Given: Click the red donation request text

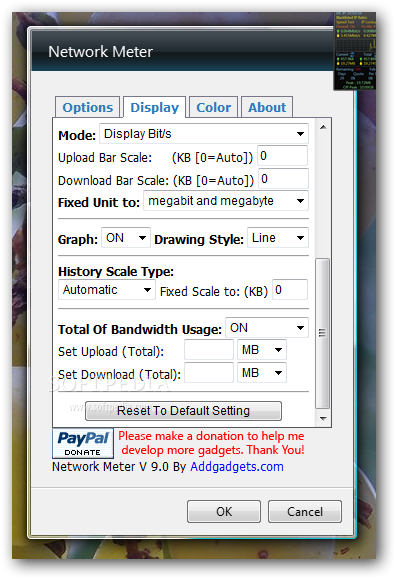Looking at the screenshot, I should coord(212,443).
